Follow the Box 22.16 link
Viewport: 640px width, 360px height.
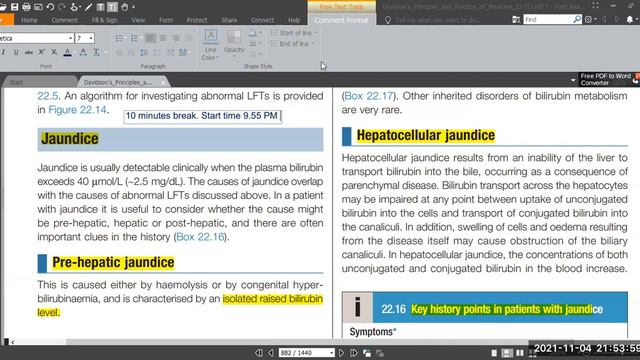tap(200, 237)
